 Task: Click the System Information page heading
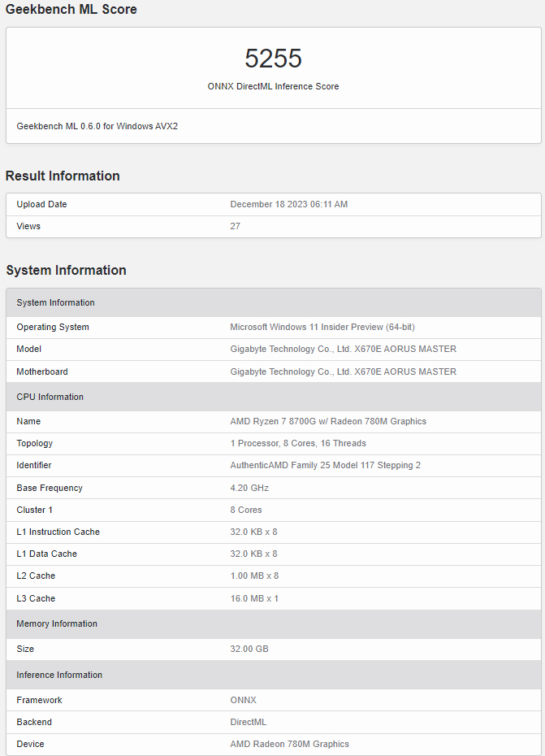tap(66, 270)
